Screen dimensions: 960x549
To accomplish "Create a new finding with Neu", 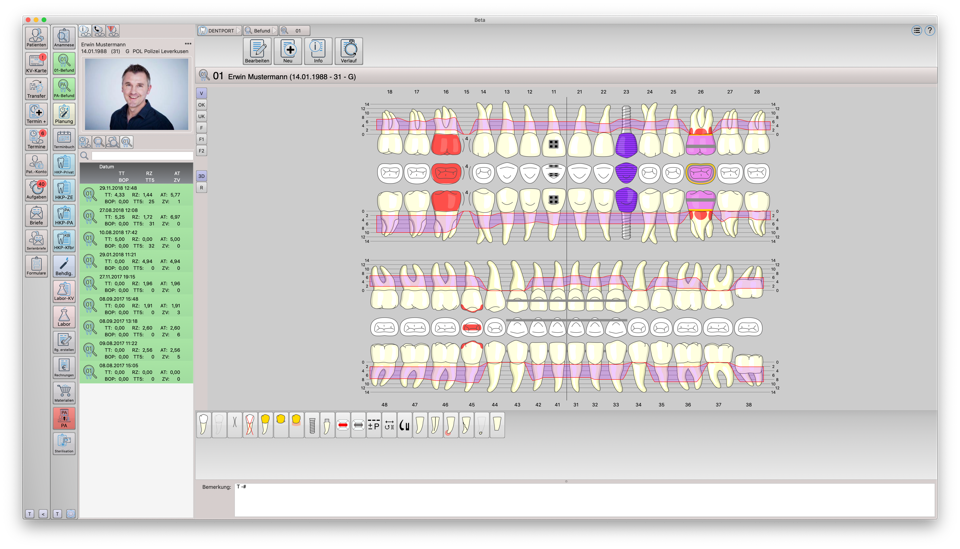I will click(x=288, y=51).
